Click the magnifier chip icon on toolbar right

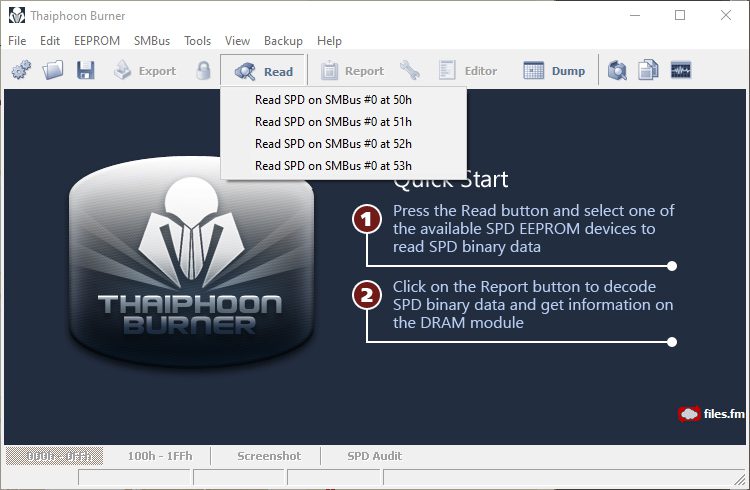[x=618, y=71]
